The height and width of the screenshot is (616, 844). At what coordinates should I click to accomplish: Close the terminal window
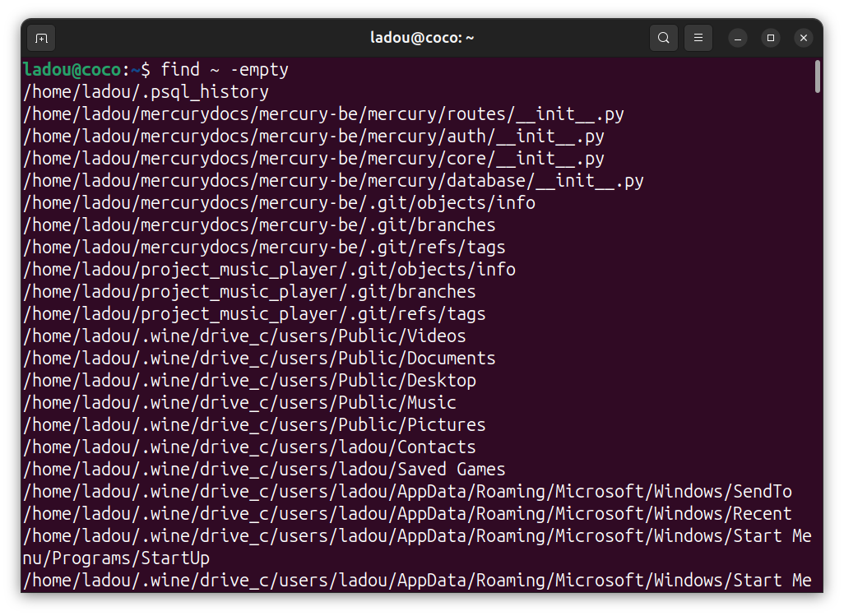point(803,37)
